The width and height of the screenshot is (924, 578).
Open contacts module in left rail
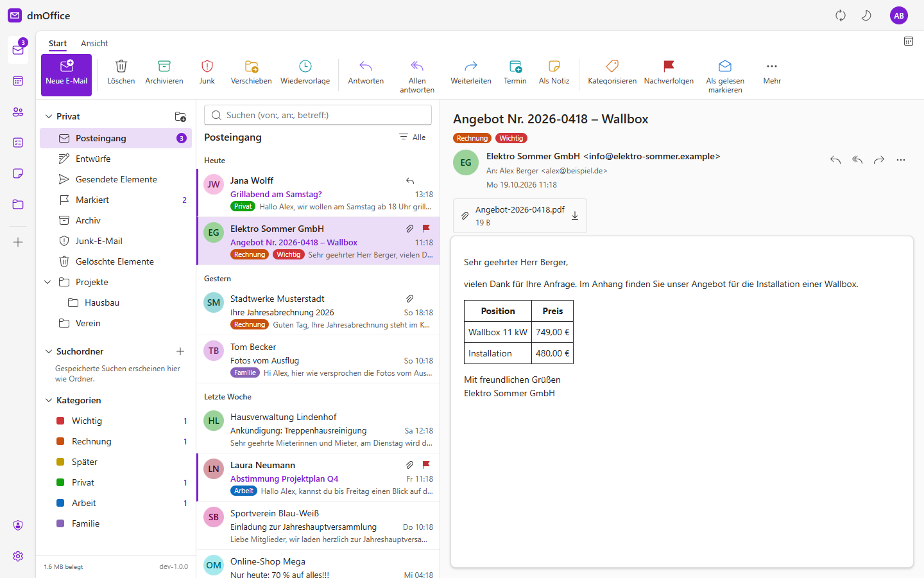click(x=18, y=112)
